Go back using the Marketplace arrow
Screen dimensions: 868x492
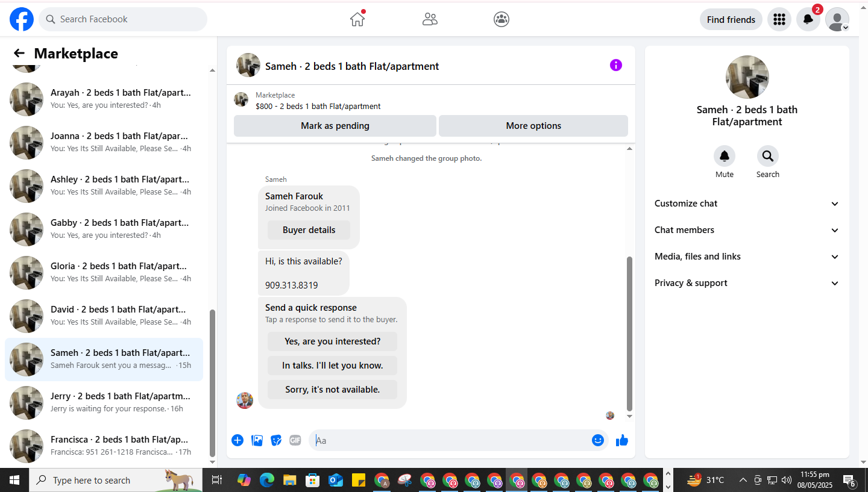(x=19, y=54)
